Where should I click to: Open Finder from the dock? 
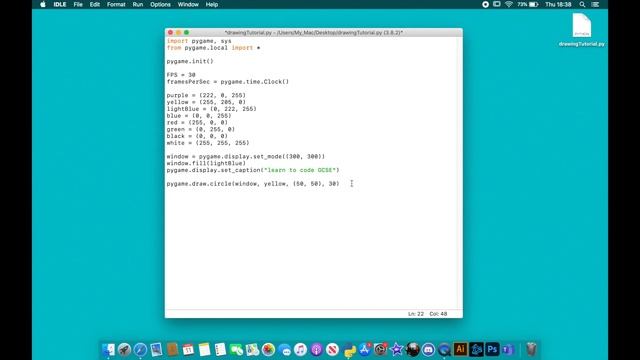click(108, 350)
